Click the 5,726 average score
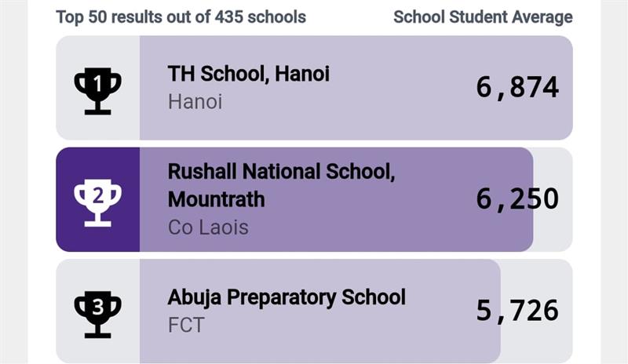This screenshot has width=628, height=364. coord(517,311)
